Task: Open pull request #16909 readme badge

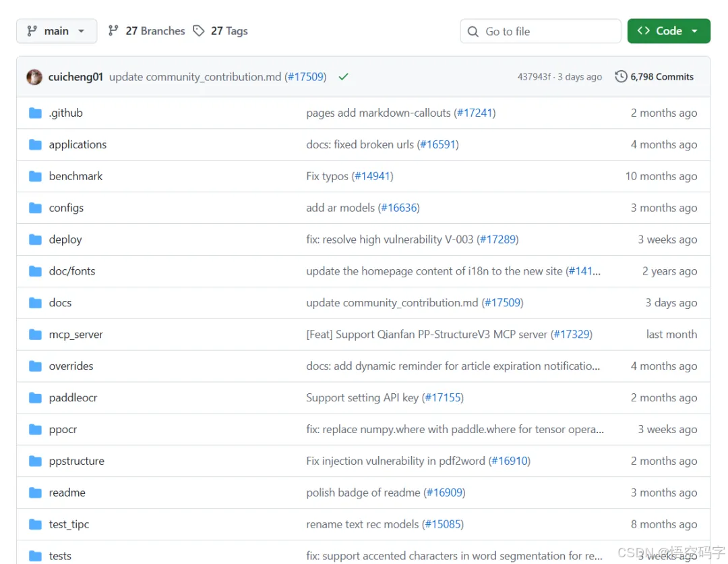Action: point(445,492)
